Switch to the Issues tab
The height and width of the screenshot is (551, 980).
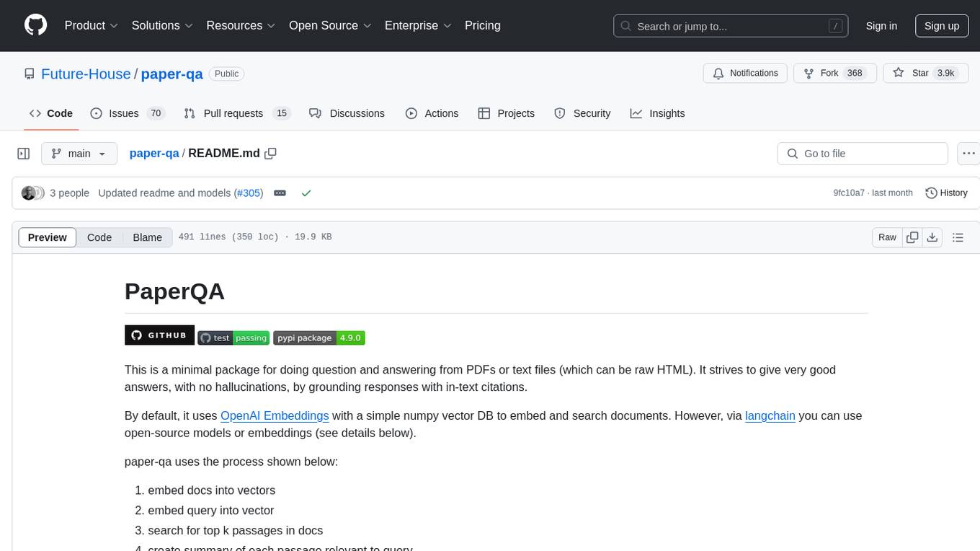[x=128, y=113]
